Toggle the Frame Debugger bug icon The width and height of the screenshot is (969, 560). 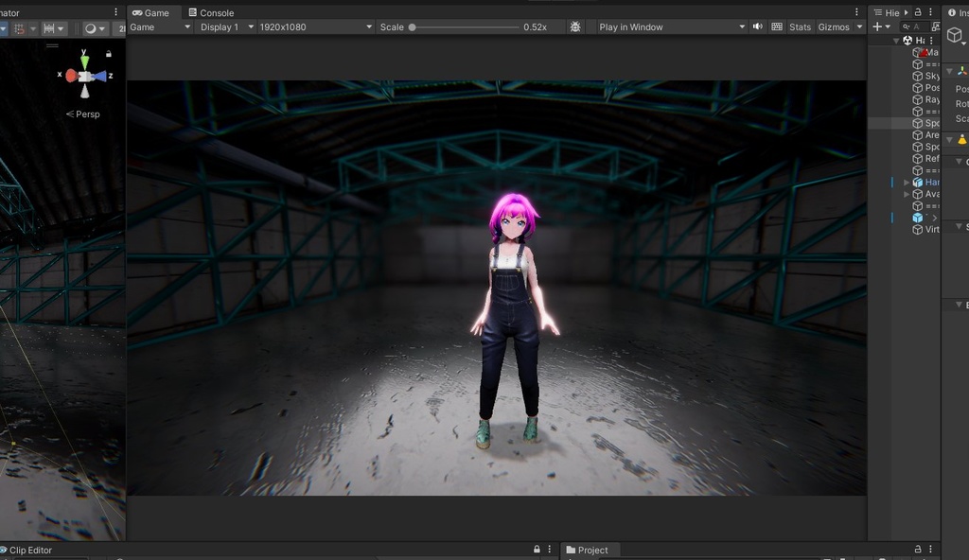575,27
